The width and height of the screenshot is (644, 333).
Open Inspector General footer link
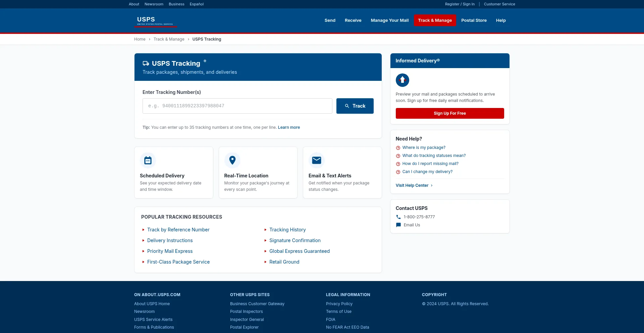(247, 320)
